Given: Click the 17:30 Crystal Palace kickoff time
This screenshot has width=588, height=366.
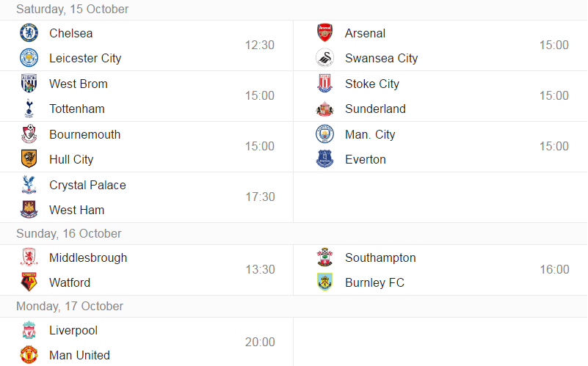Looking at the screenshot, I should [261, 197].
